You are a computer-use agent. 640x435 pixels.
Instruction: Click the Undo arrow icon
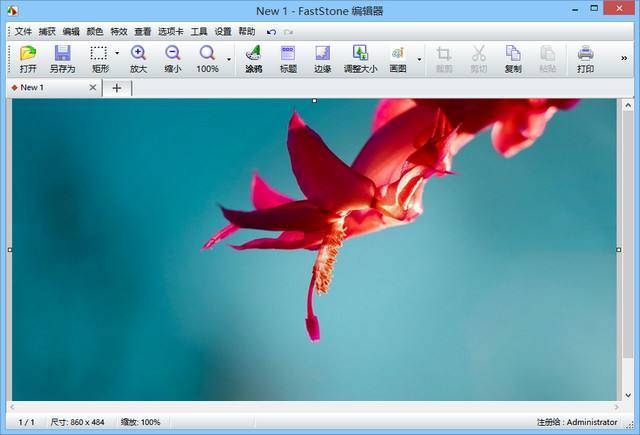271,32
